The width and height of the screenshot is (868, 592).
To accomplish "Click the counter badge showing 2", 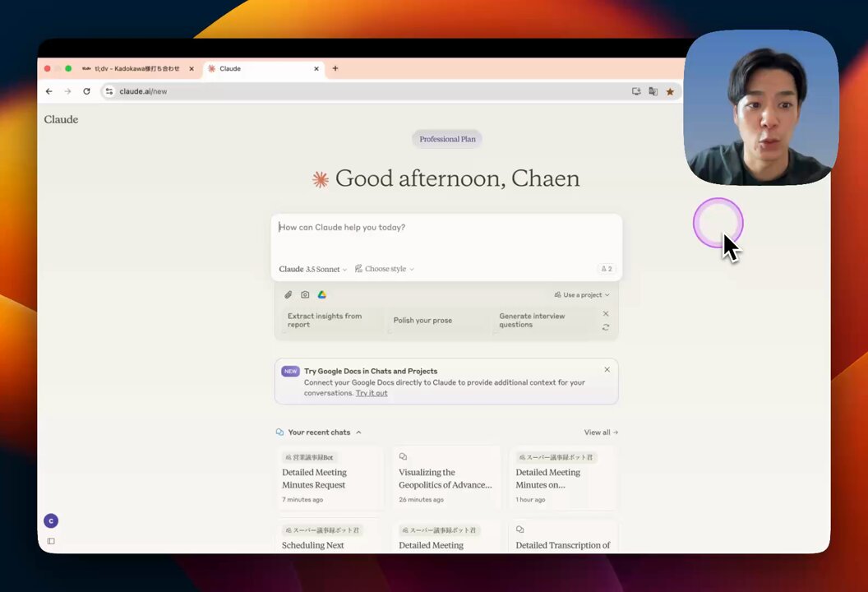I will (x=607, y=269).
